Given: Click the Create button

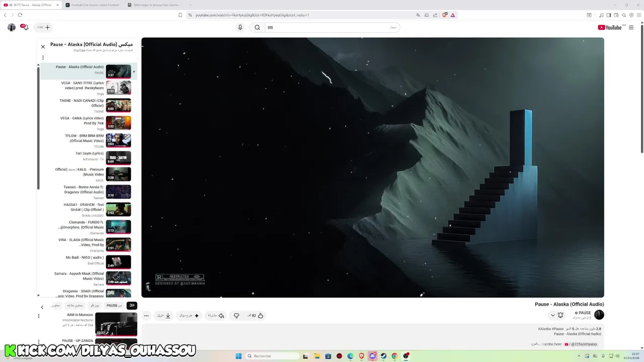Looking at the screenshot, I should (x=44, y=27).
